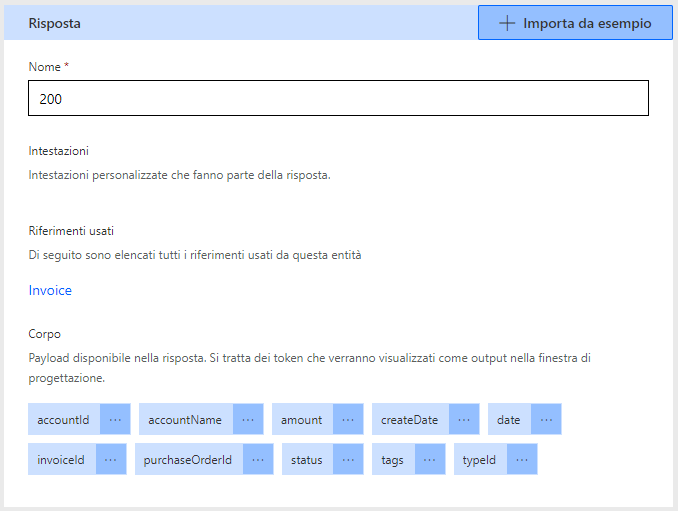Open the ellipsis menu for purchaseOrderId

point(258,460)
